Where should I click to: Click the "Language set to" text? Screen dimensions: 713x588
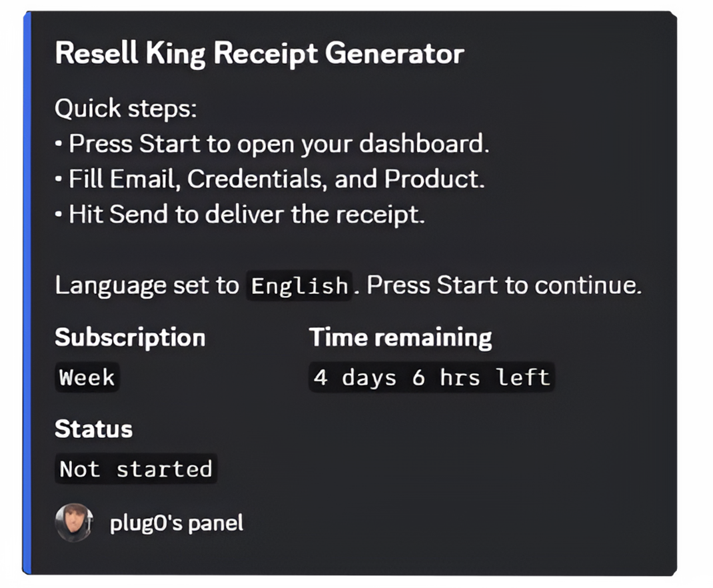pyautogui.click(x=147, y=285)
